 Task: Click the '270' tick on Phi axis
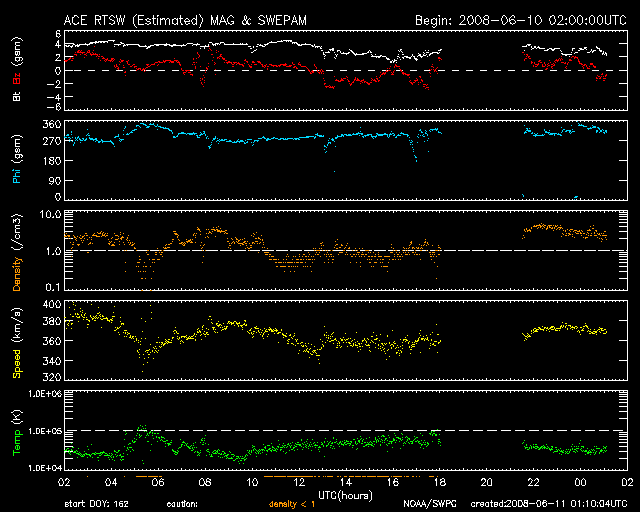[52, 142]
